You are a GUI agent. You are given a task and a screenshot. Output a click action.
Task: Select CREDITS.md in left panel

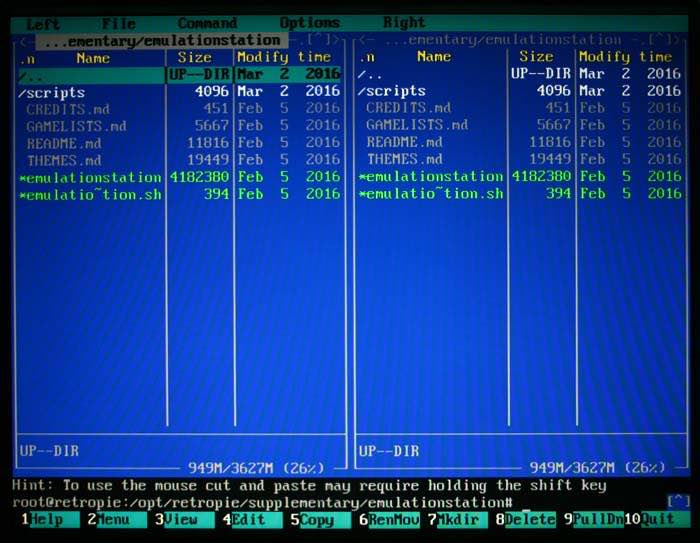tap(179, 109)
